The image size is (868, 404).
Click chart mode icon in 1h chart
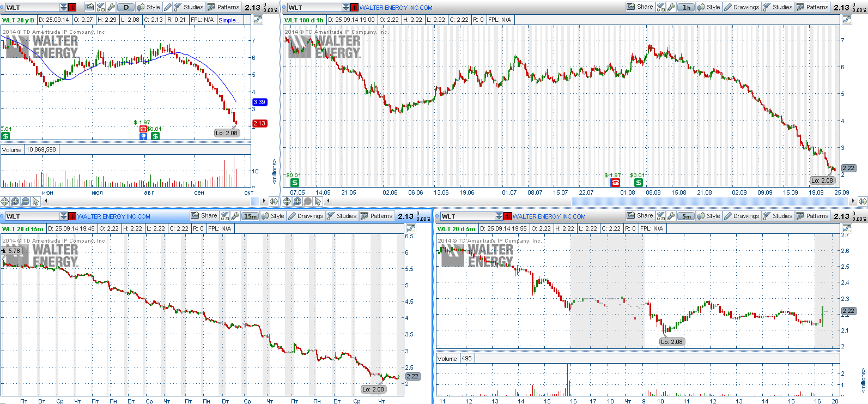click(x=847, y=19)
